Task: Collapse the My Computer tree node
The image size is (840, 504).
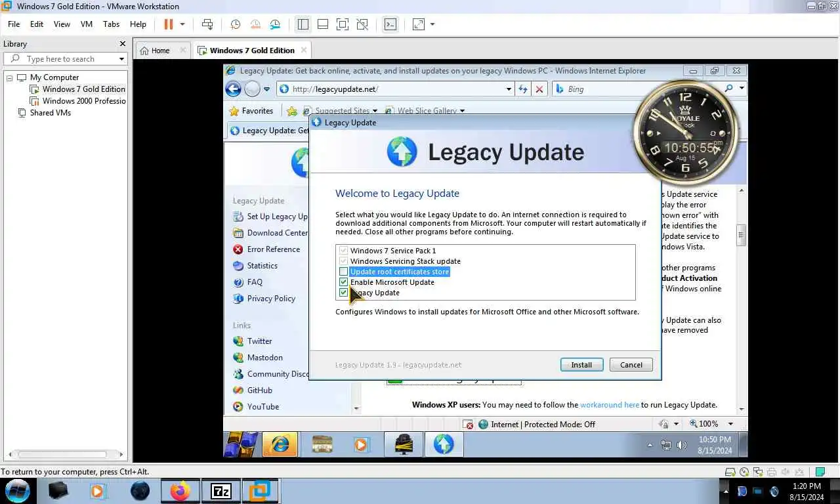Action: (x=10, y=77)
